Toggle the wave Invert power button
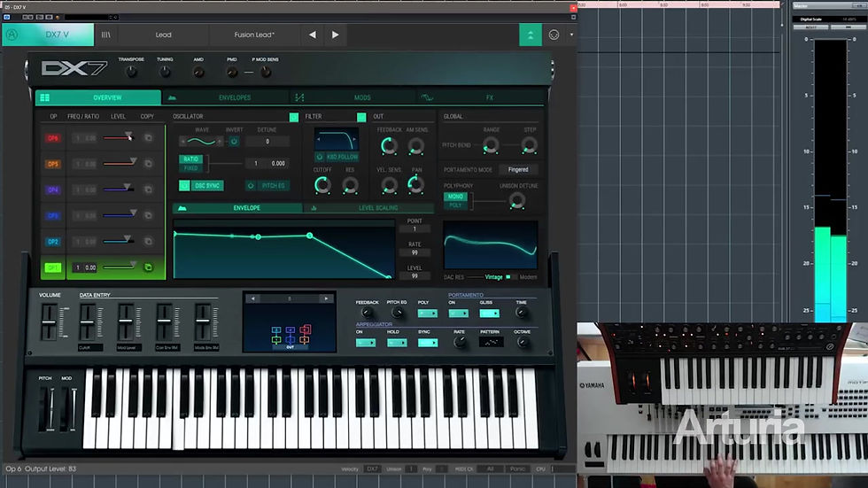868x488 pixels. (x=234, y=142)
